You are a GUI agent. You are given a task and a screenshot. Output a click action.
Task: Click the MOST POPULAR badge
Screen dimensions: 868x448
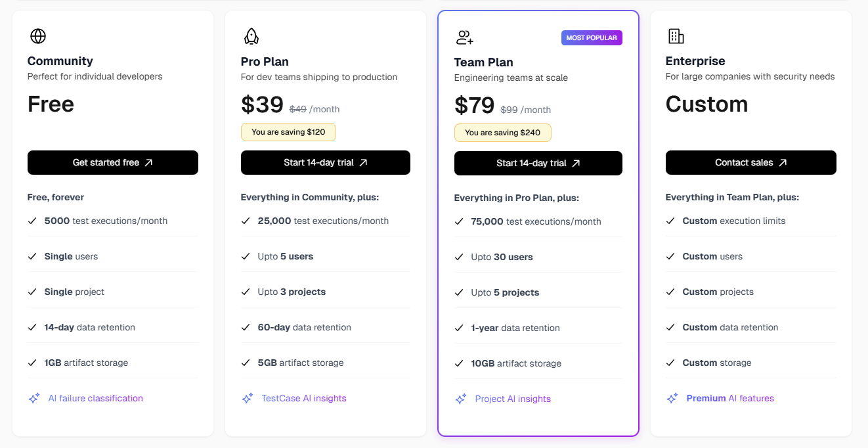click(x=592, y=37)
